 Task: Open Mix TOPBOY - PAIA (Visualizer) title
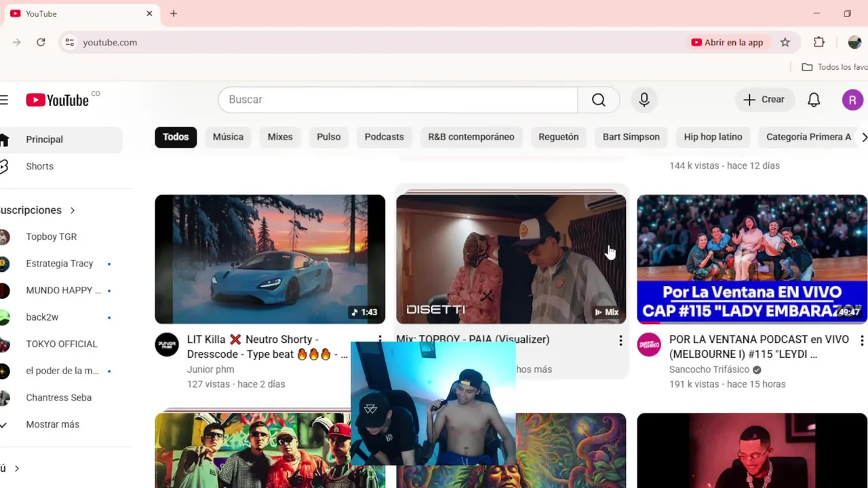click(473, 339)
